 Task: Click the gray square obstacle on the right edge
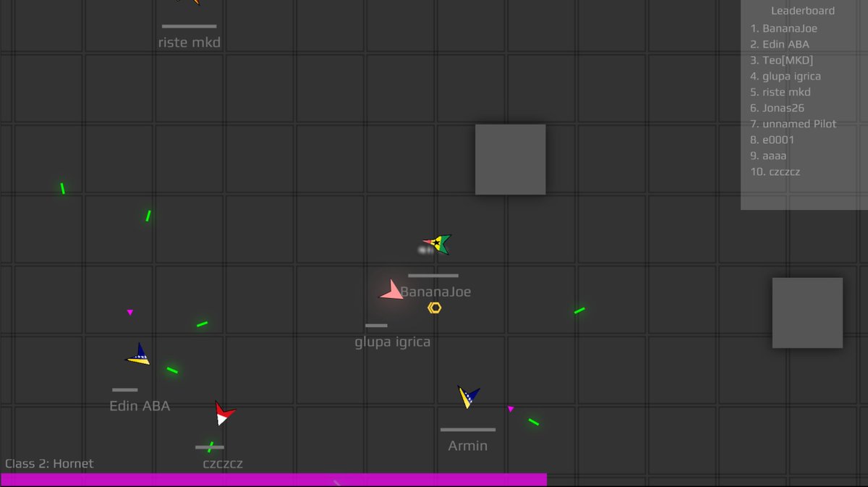(807, 313)
